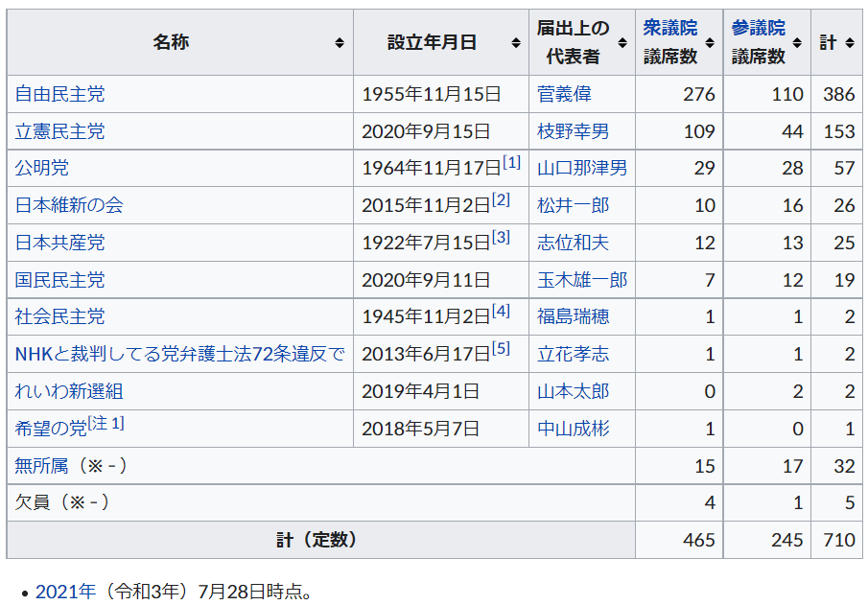Open the 衆議院 header link

click(669, 28)
